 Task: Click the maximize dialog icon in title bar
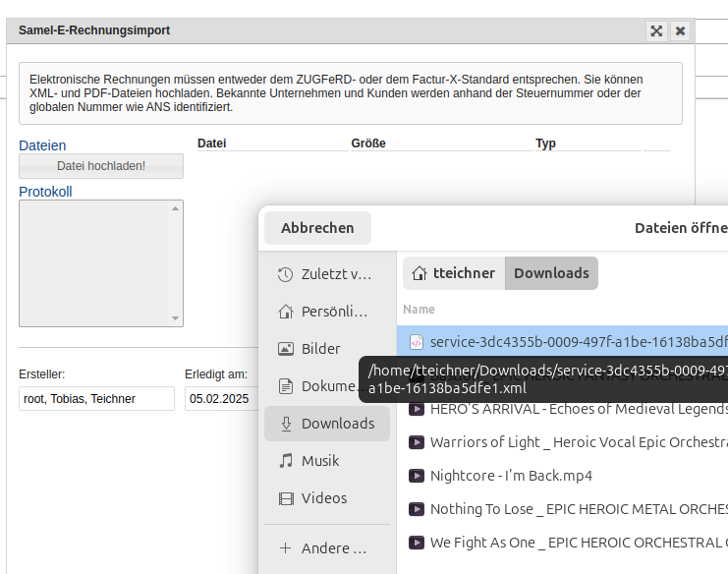point(656,30)
